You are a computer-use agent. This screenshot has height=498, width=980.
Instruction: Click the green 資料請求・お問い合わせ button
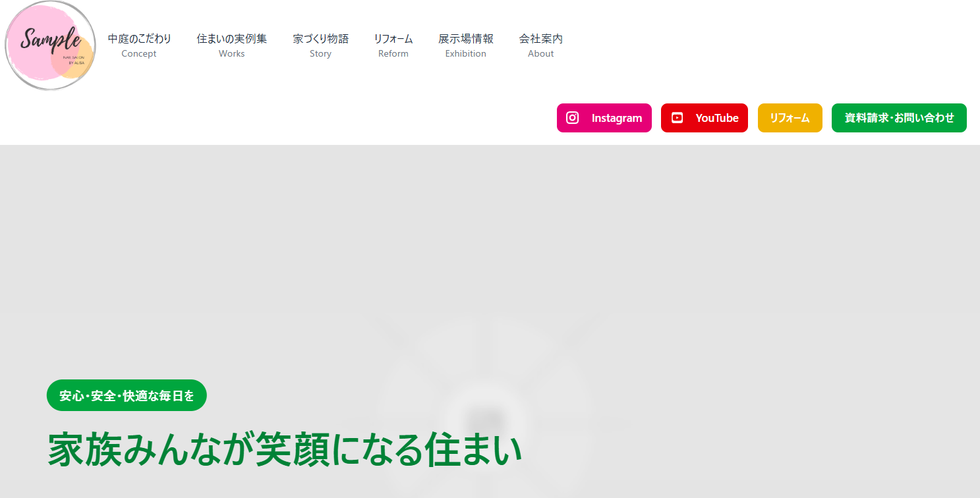[899, 118]
